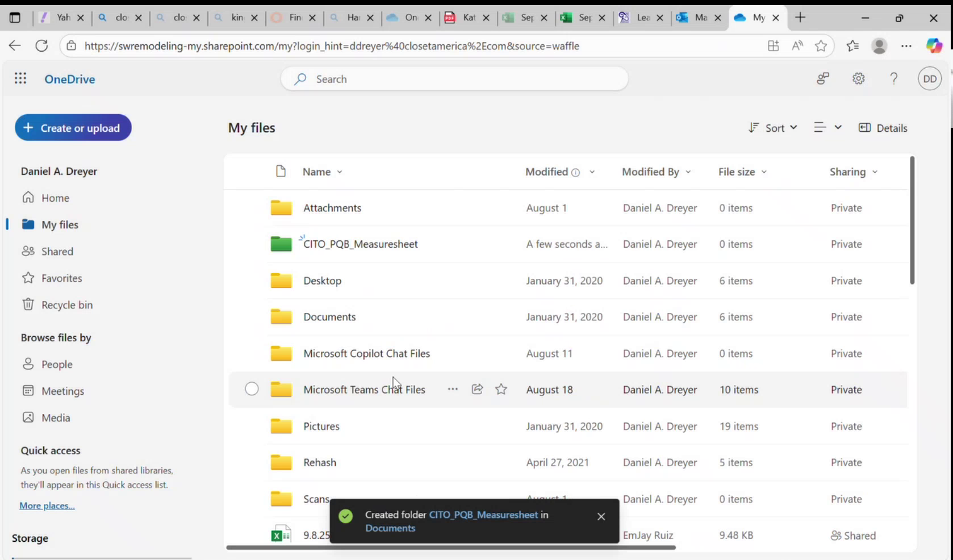The width and height of the screenshot is (953, 560).
Task: Select the Microsoft Teams Chat Files row checkbox
Action: [x=252, y=388]
